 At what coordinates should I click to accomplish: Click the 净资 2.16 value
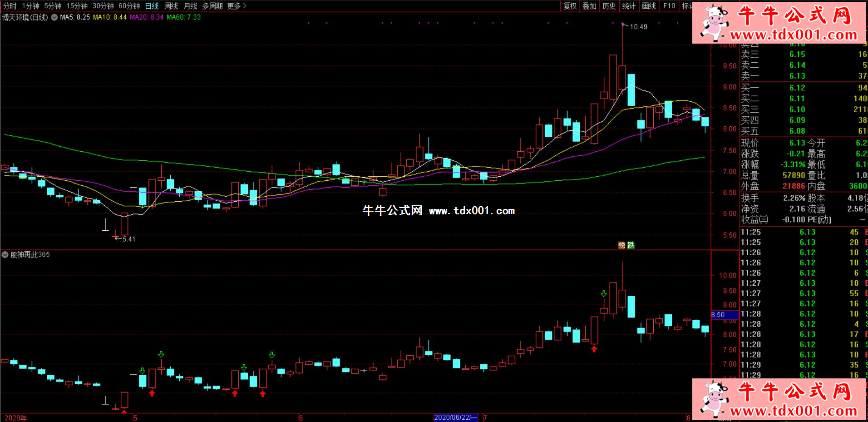[798, 209]
